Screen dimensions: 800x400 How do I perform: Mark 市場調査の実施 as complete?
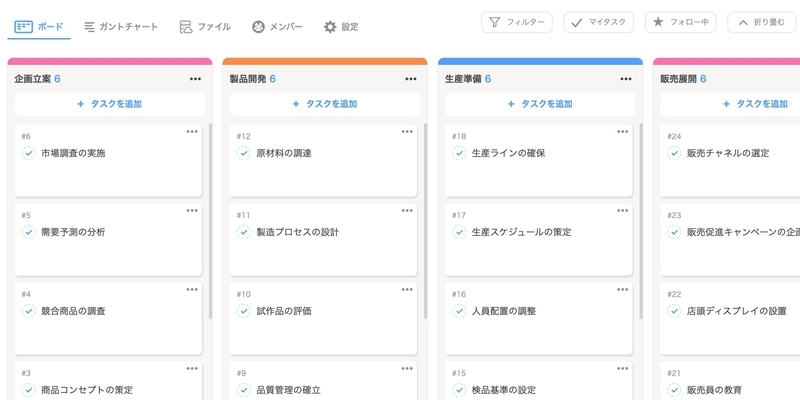pos(29,153)
